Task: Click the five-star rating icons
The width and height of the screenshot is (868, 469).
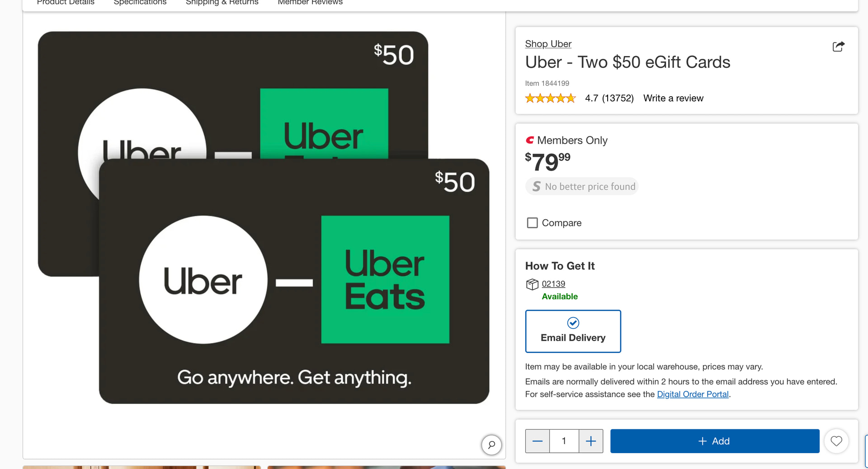Action: click(550, 98)
